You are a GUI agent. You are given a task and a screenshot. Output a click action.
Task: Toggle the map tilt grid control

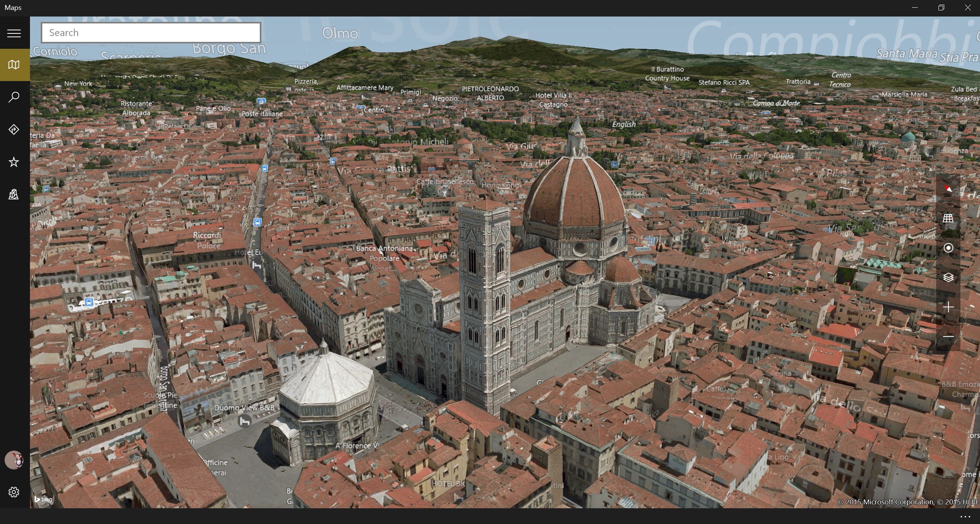point(948,218)
